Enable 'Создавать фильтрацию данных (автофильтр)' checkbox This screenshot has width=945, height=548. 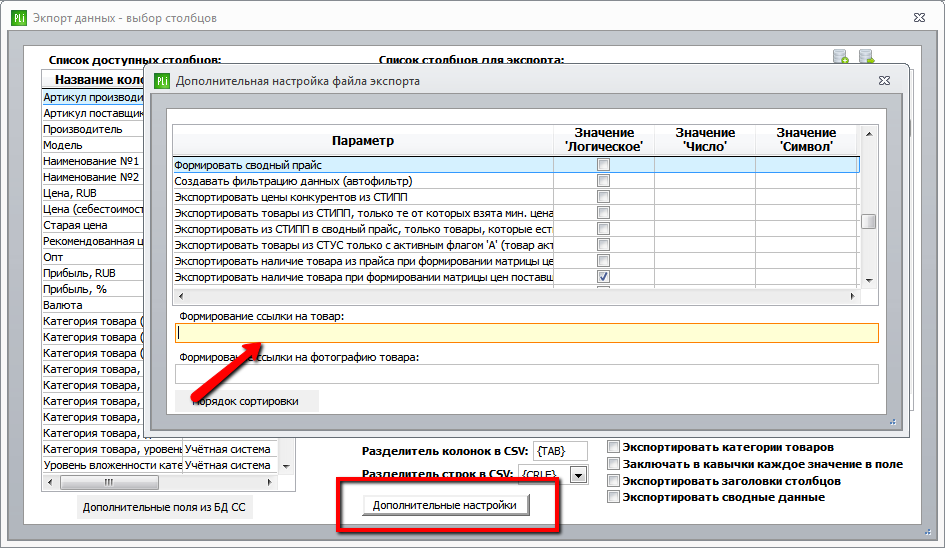point(603,181)
